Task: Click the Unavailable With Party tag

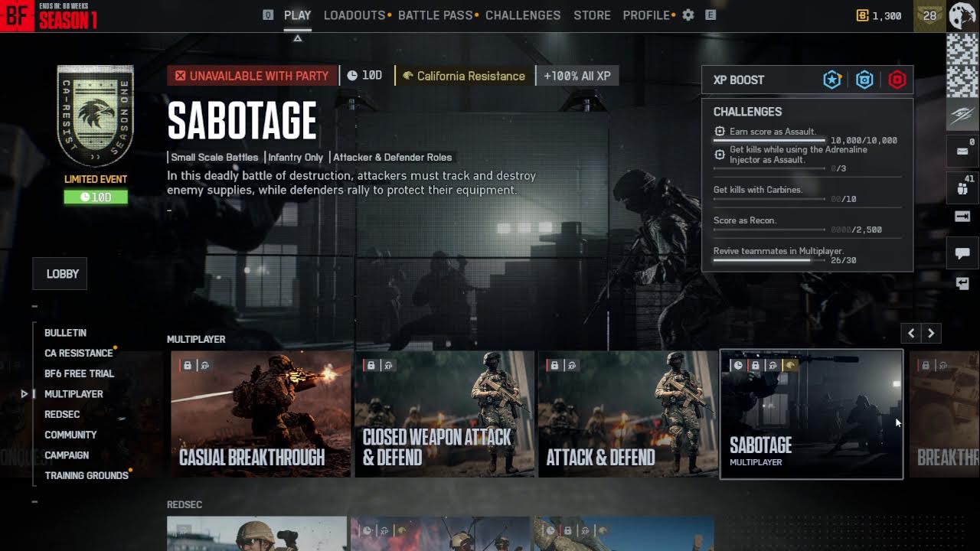Action: click(x=252, y=76)
